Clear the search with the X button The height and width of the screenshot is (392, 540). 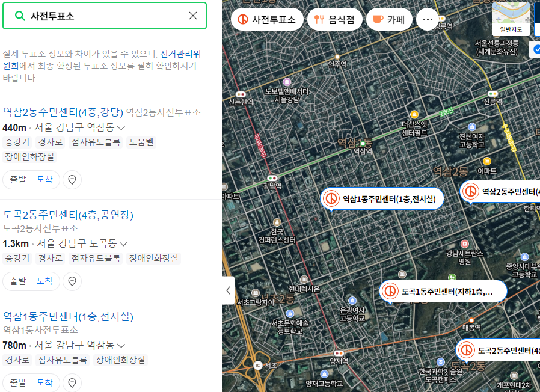[x=192, y=14]
